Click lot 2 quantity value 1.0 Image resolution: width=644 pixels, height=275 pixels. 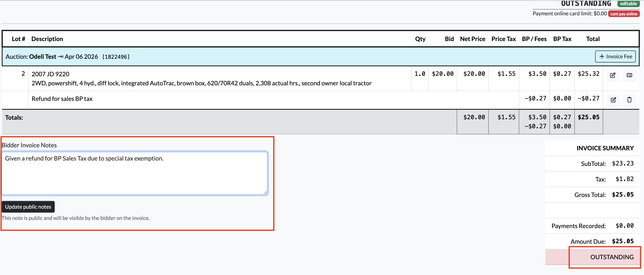[x=420, y=74]
